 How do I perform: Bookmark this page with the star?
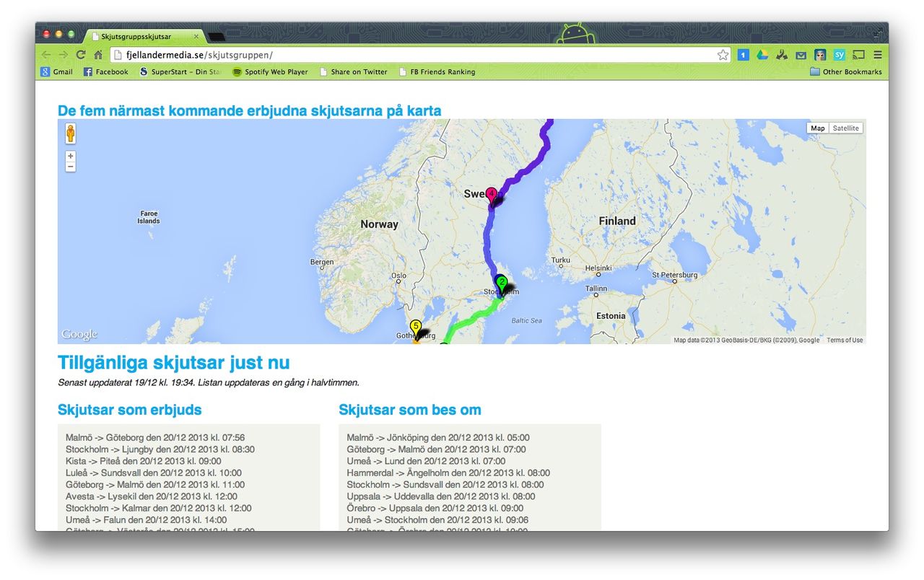(x=723, y=55)
